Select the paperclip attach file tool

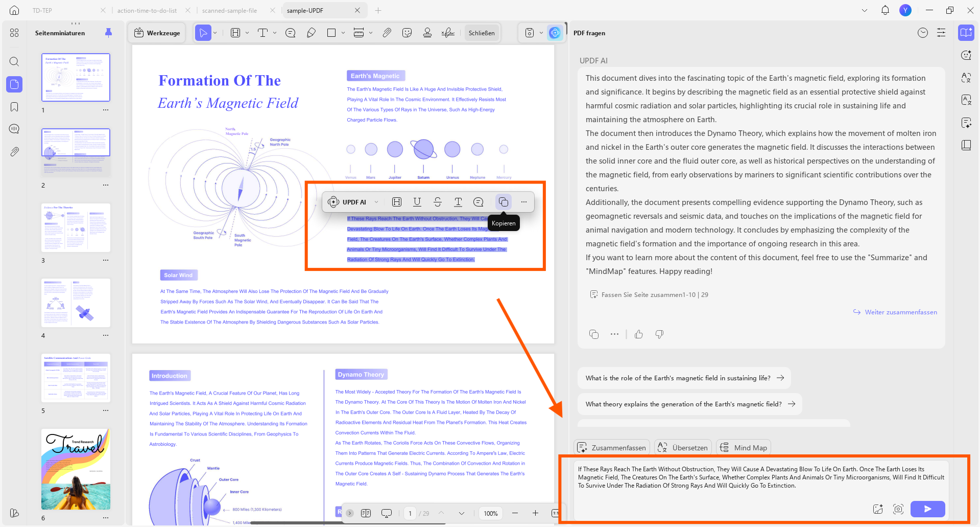coord(387,33)
